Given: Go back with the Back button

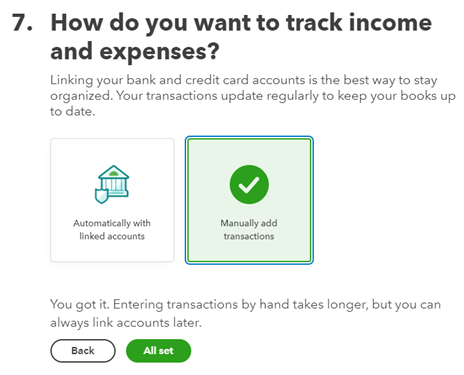Looking at the screenshot, I should pos(83,351).
